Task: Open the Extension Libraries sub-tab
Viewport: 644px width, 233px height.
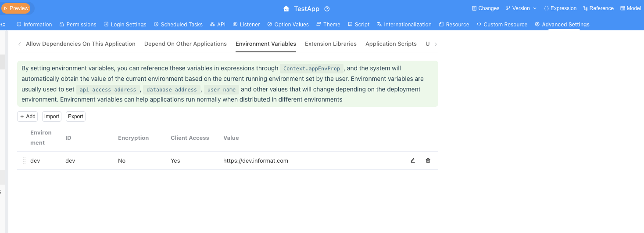Action: (x=331, y=44)
